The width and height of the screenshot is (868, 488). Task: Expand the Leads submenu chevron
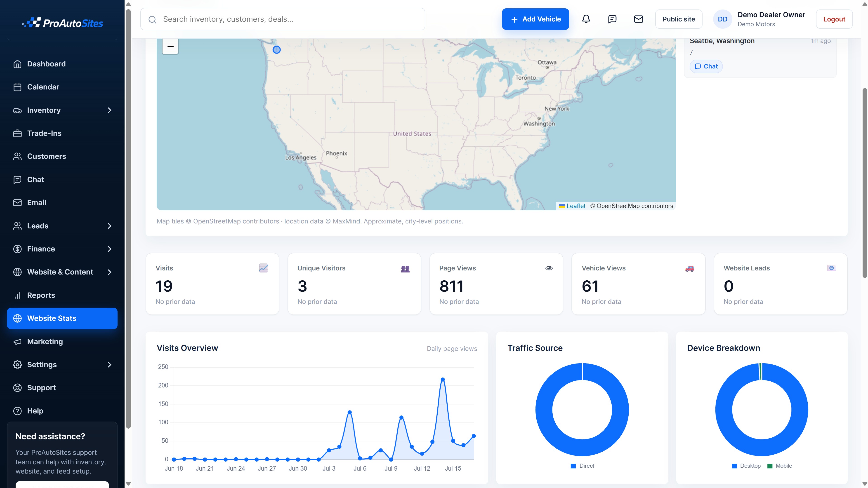tap(109, 226)
